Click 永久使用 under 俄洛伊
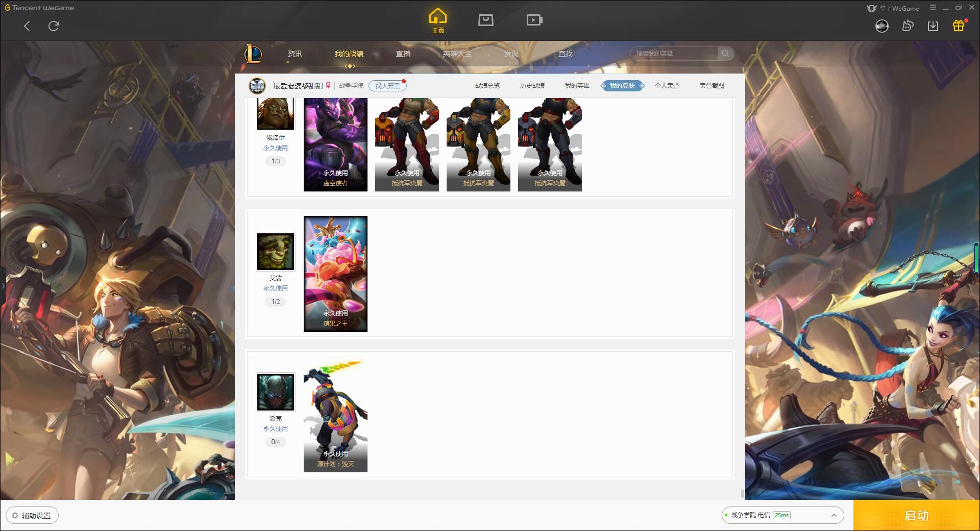The width and height of the screenshot is (980, 531). coord(276,148)
